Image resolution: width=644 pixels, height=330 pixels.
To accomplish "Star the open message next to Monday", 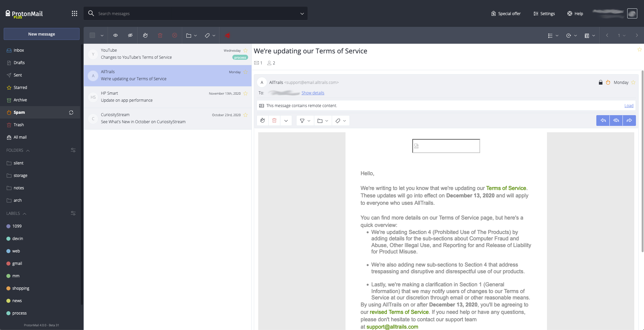I will click(x=634, y=82).
